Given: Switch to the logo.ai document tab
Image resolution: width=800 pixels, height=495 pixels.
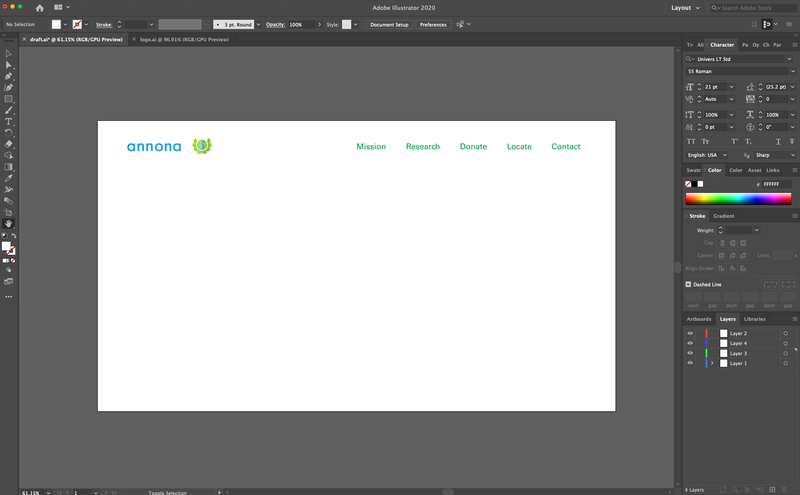Looking at the screenshot, I should pos(184,39).
